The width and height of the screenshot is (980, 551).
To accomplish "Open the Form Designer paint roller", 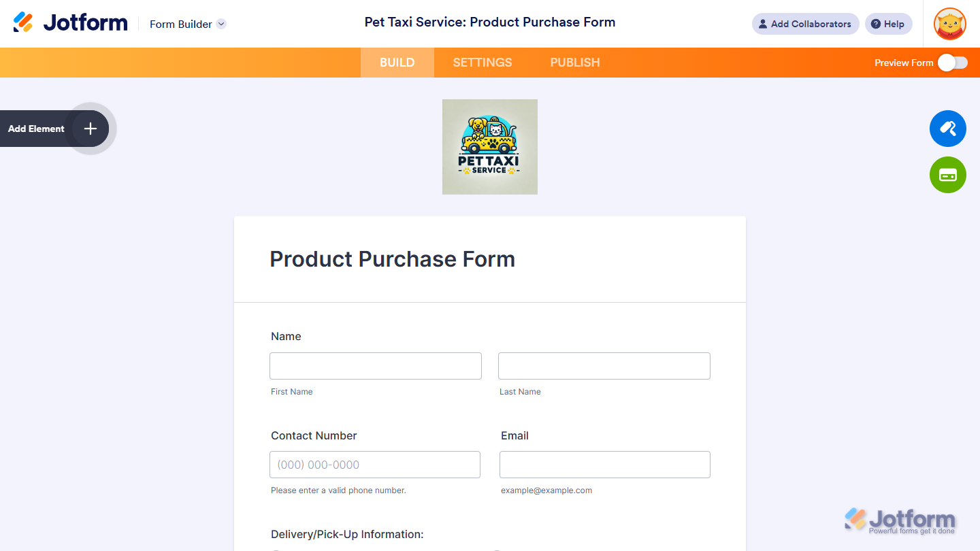I will 947,129.
